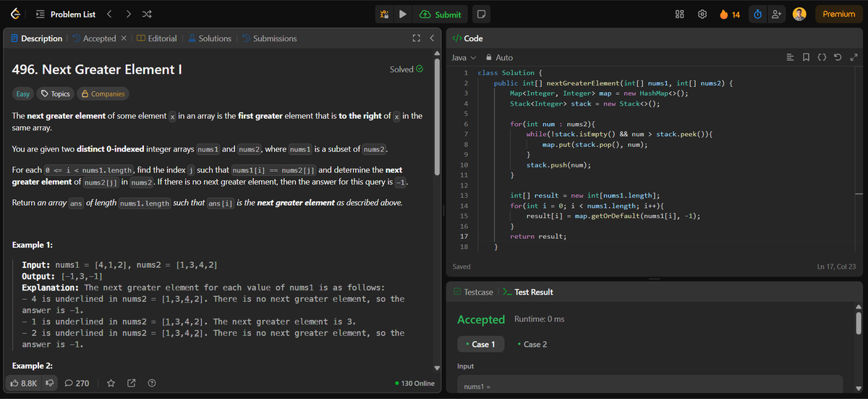The width and height of the screenshot is (868, 399).
Task: Maximize the description panel
Action: pos(416,38)
